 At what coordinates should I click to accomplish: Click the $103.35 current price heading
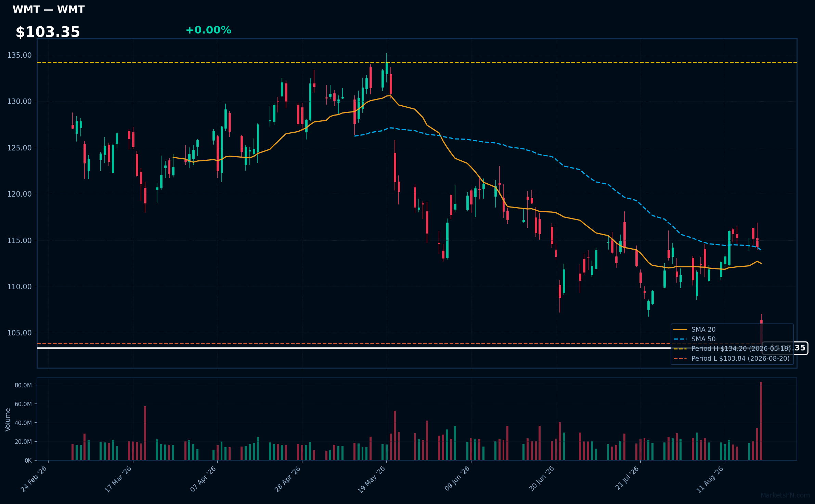click(x=48, y=32)
